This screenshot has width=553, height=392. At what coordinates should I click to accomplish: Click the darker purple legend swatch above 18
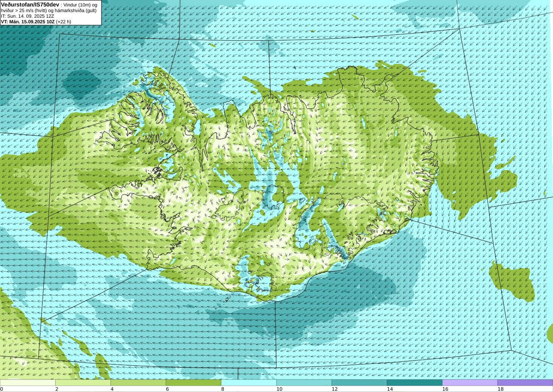pos(525,383)
